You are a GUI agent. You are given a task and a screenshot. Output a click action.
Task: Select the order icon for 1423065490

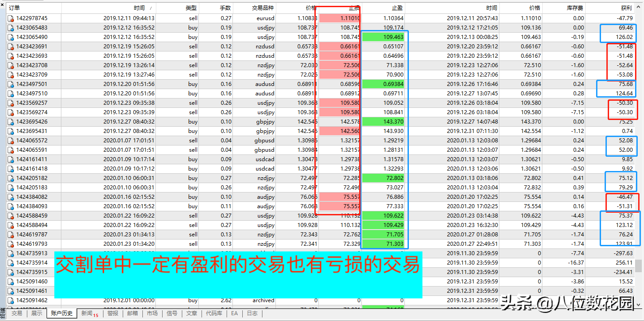(11, 37)
